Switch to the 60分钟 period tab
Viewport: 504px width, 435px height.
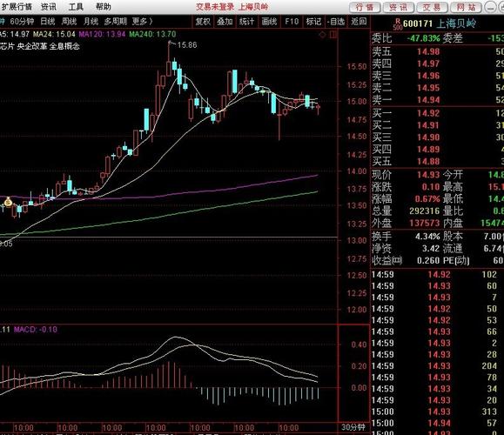coord(22,22)
